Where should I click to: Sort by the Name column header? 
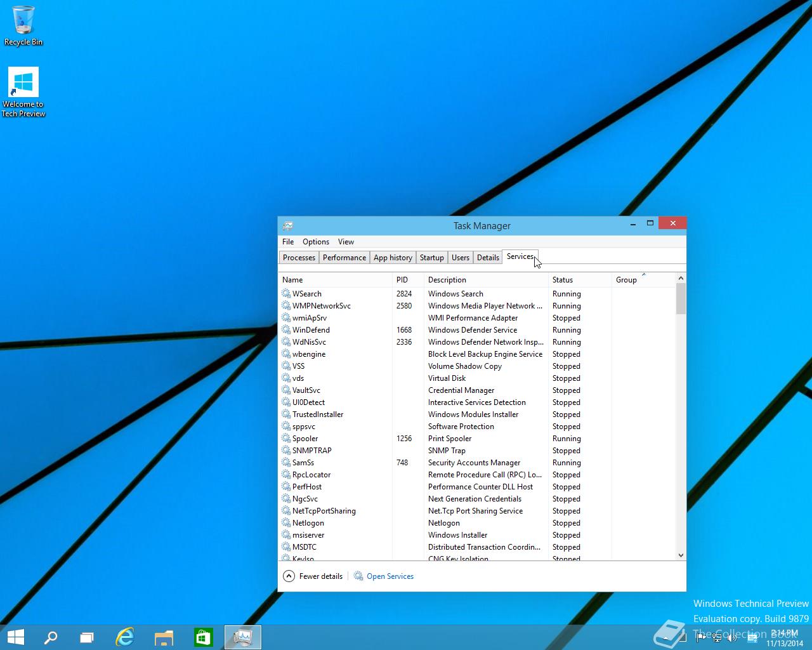336,279
